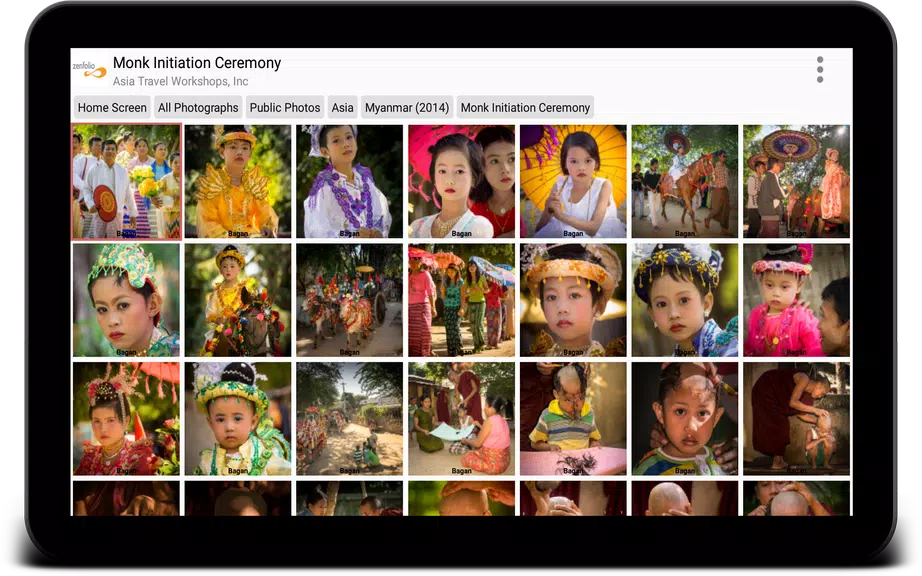Open the All Photographs gallery
This screenshot has width=922, height=576.
(197, 107)
